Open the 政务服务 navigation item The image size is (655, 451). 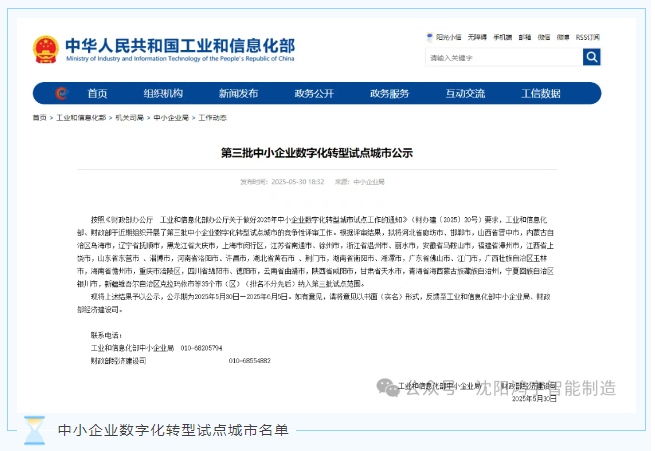click(389, 94)
